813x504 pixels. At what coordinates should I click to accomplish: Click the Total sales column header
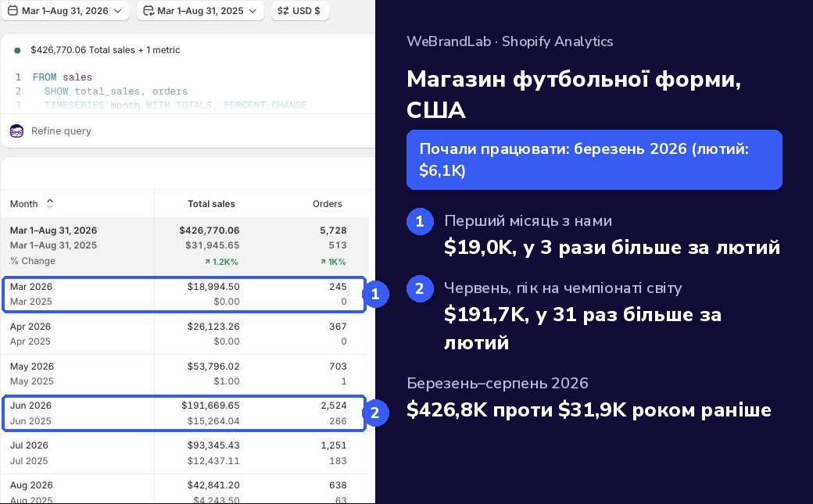tap(211, 204)
